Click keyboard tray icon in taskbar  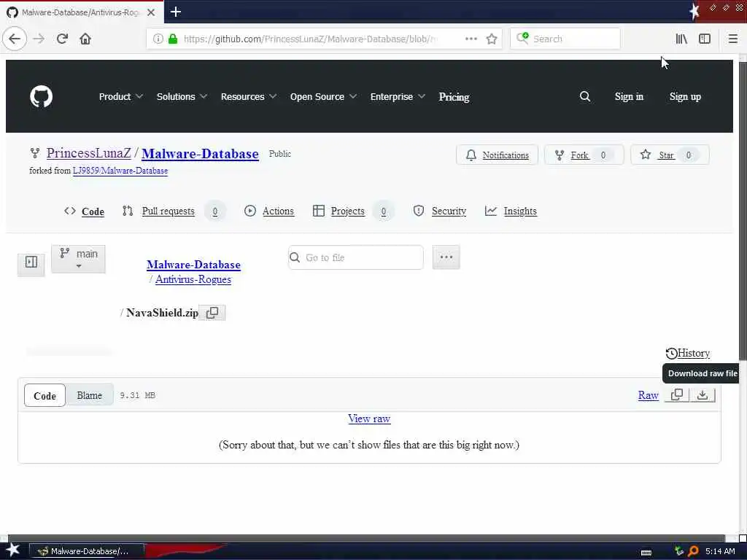click(x=646, y=553)
